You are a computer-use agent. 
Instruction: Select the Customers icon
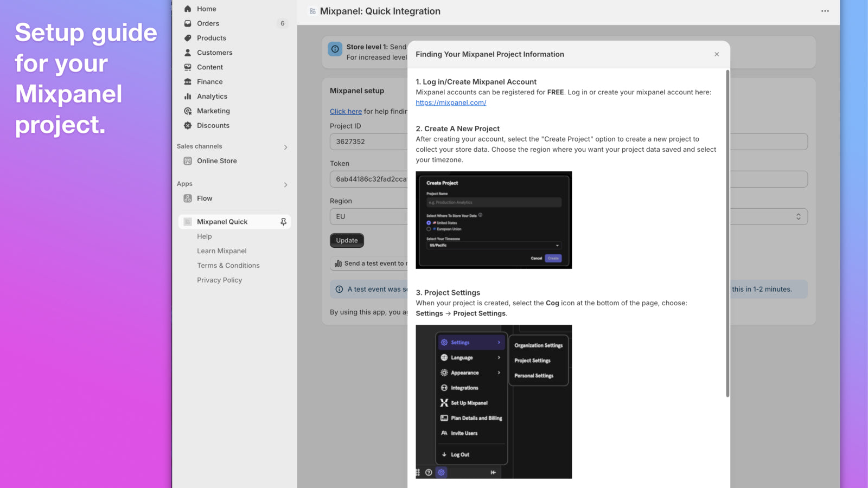pos(187,52)
